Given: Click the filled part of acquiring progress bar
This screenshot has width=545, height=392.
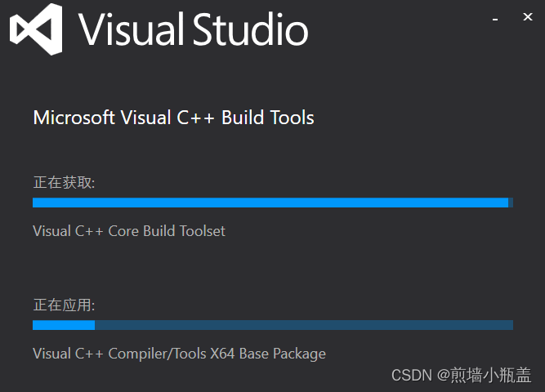Looking at the screenshot, I should 270,203.
